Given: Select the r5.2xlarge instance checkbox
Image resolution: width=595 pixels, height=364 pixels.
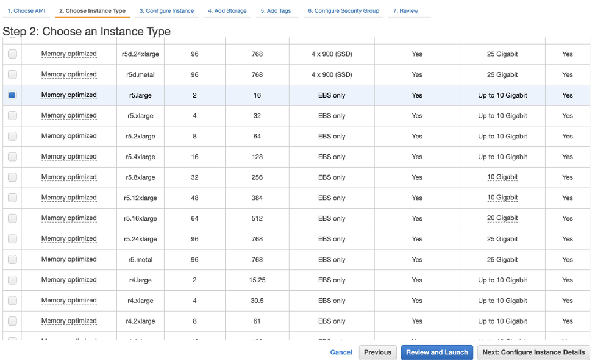Looking at the screenshot, I should coord(12,136).
